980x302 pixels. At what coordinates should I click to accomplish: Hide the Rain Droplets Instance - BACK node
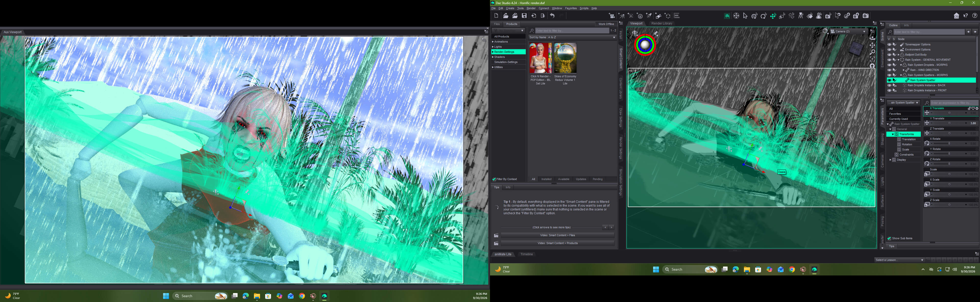point(889,85)
